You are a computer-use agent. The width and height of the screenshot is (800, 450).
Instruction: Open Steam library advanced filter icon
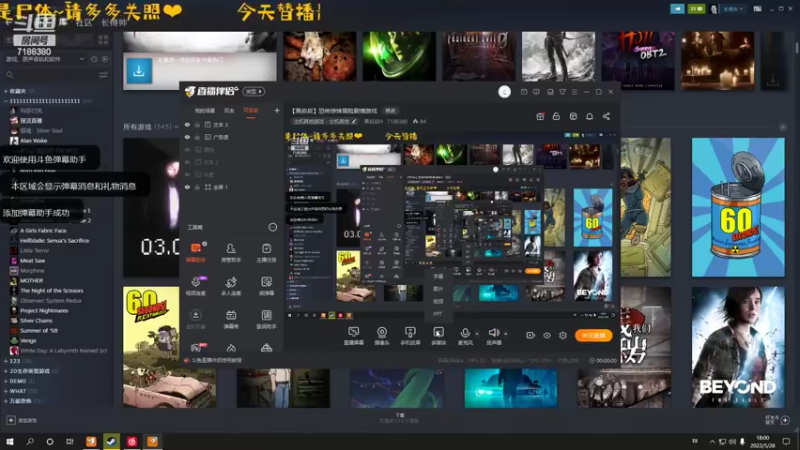coord(103,75)
